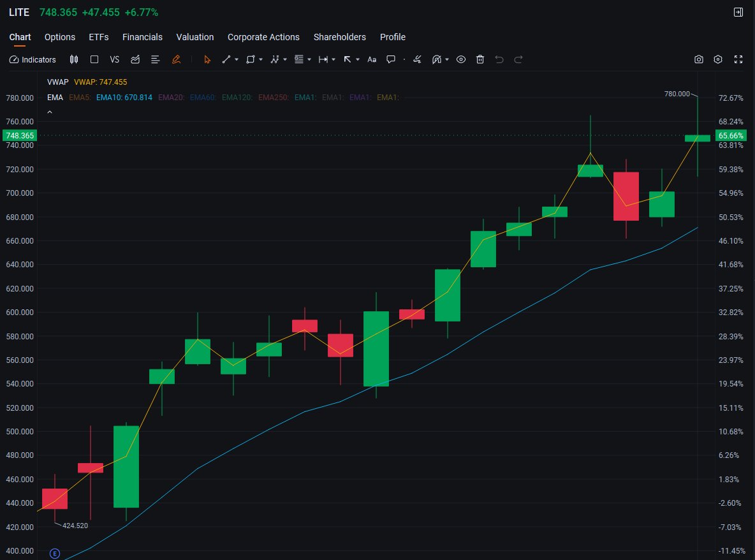
Task: Switch to the Options tab
Action: click(x=60, y=37)
